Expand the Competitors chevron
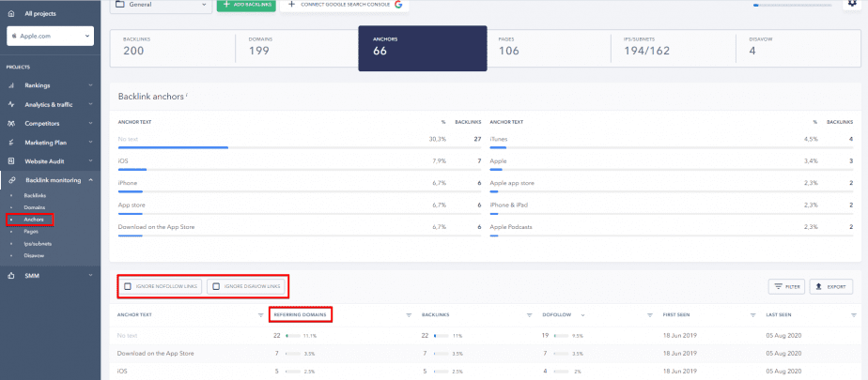The width and height of the screenshot is (868, 380). 90,123
